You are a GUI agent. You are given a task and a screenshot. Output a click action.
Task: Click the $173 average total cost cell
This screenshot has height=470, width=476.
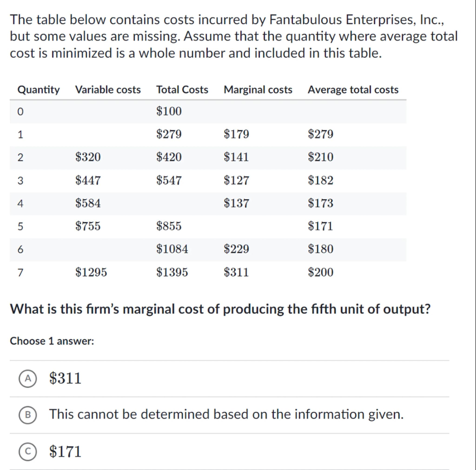point(321,203)
